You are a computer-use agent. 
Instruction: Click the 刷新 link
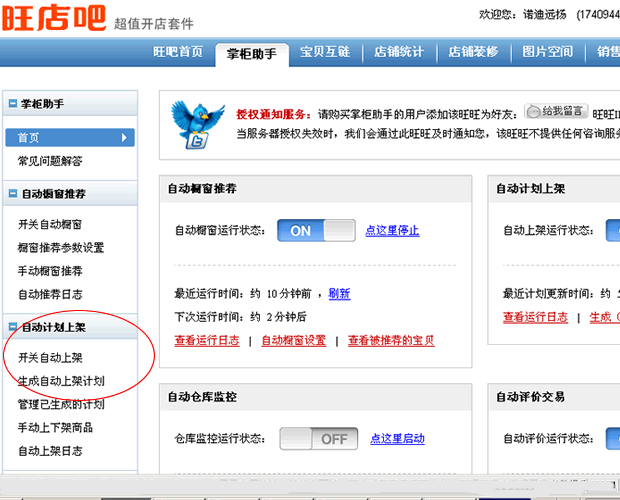coord(339,293)
